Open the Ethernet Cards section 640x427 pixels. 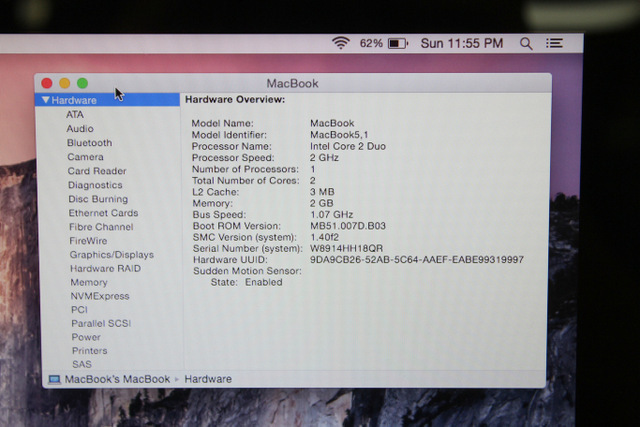pos(103,213)
